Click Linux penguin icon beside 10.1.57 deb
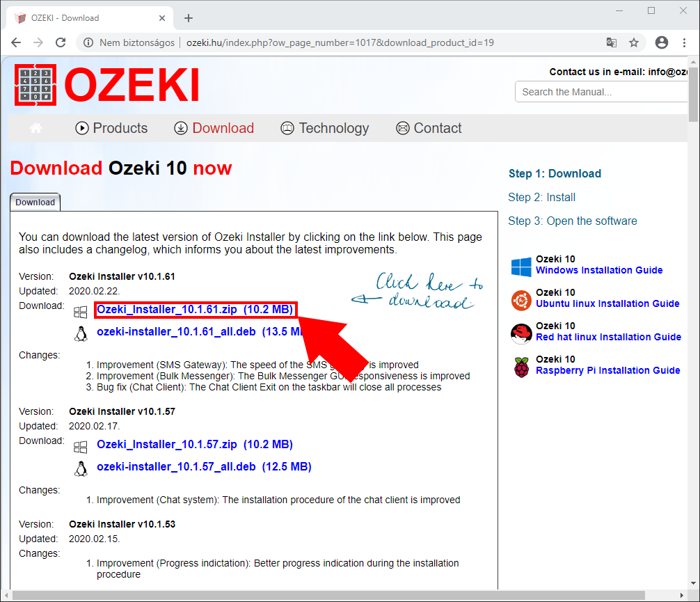 click(81, 468)
